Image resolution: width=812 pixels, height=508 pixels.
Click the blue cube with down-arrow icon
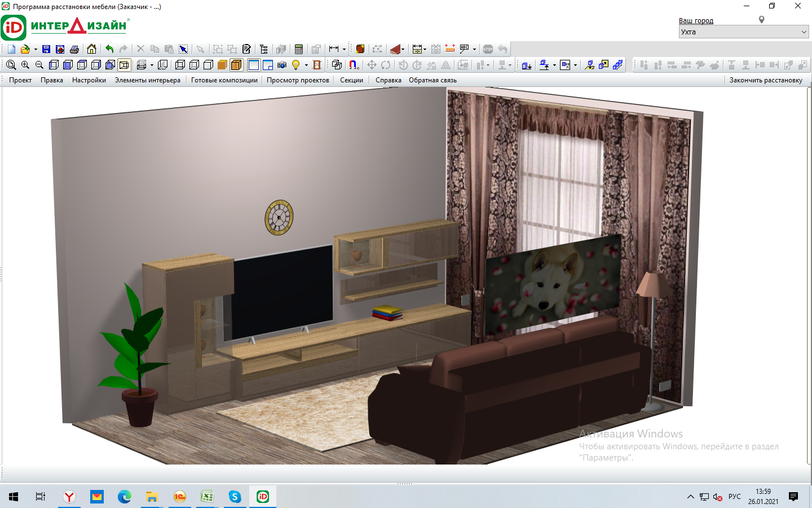click(x=527, y=65)
